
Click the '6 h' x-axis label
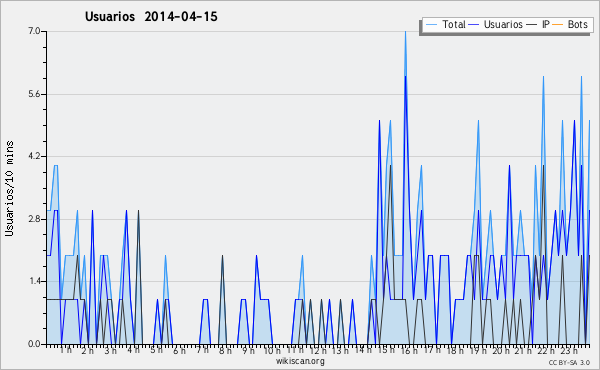coord(179,351)
